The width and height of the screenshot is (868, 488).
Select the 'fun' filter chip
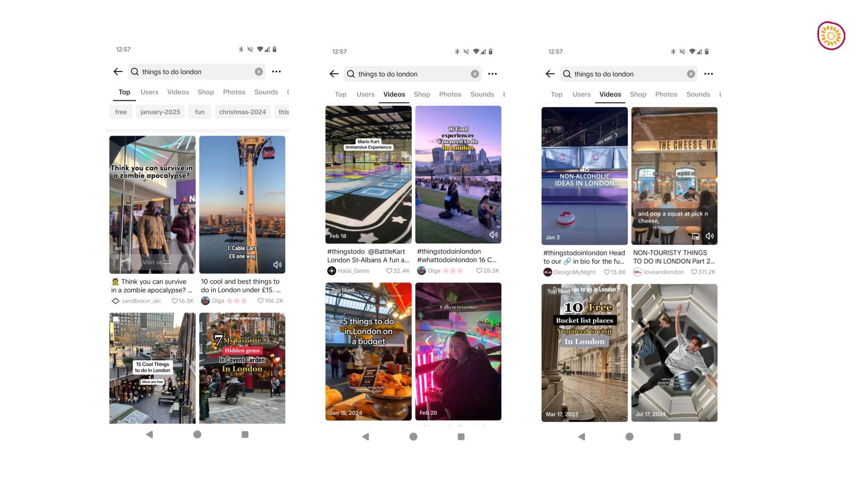click(x=200, y=112)
